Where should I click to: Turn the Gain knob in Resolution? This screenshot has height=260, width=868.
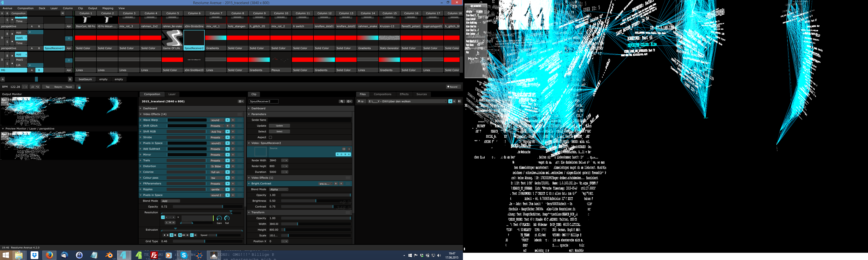(219, 218)
